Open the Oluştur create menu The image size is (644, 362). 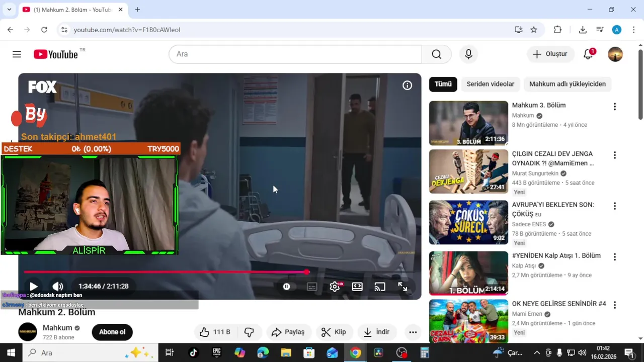[550, 54]
